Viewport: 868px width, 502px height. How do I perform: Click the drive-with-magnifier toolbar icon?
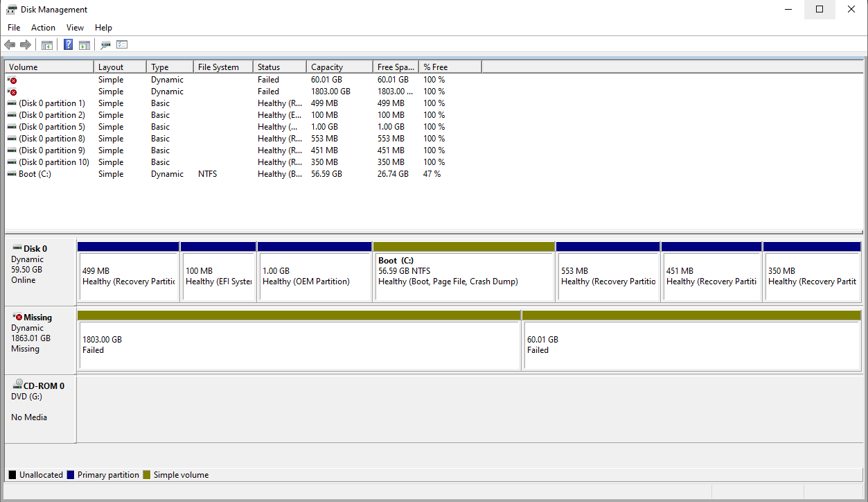coord(105,45)
